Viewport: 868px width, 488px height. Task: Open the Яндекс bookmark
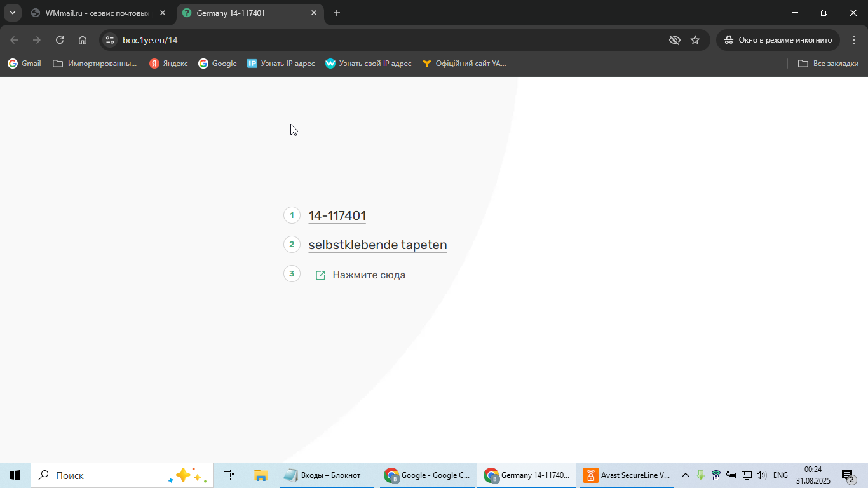(x=168, y=64)
